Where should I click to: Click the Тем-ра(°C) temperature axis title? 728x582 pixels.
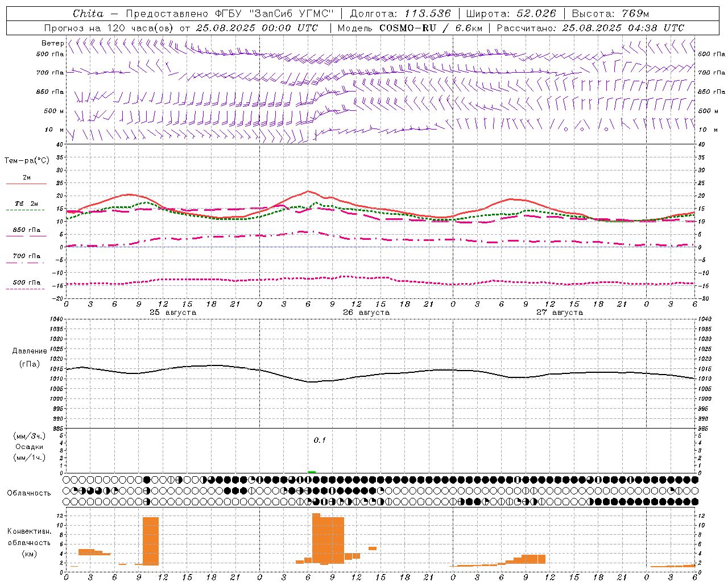[x=27, y=161]
